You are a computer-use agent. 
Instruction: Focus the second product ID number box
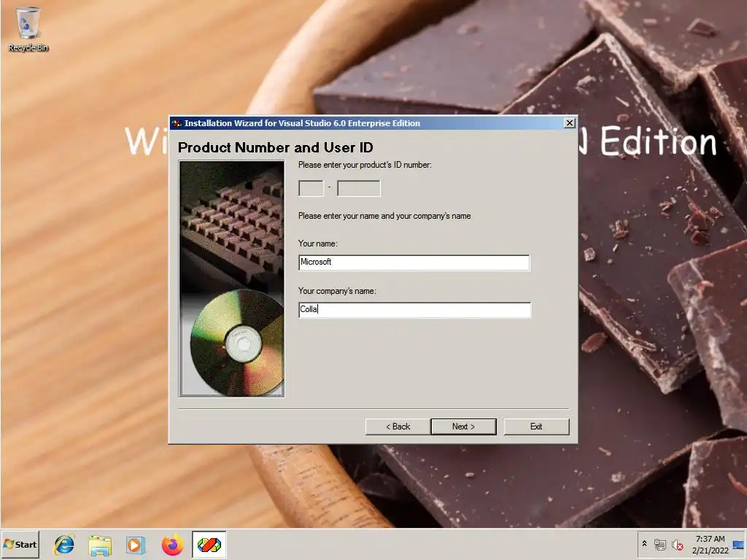click(359, 188)
